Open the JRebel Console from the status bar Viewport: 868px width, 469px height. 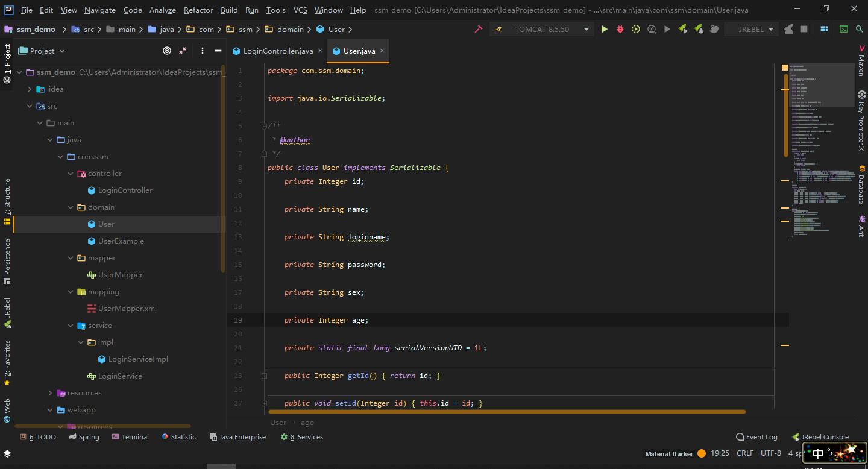(x=824, y=436)
